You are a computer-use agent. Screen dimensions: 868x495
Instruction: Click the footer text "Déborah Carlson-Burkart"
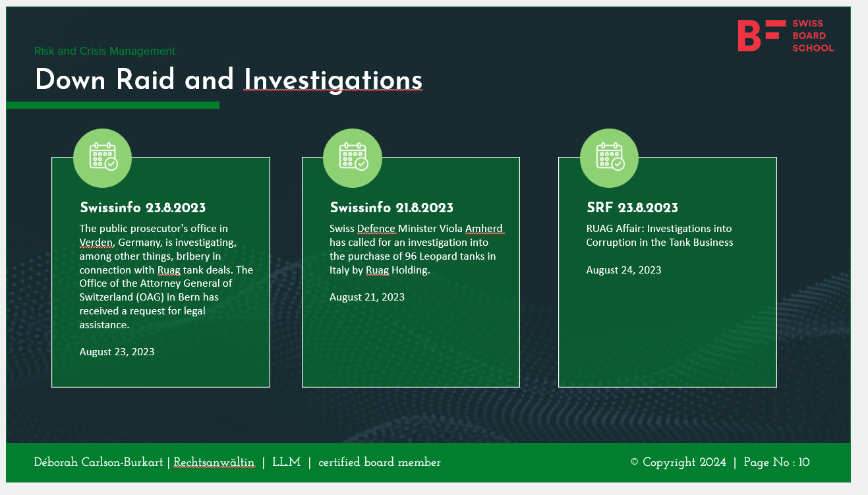click(x=99, y=463)
